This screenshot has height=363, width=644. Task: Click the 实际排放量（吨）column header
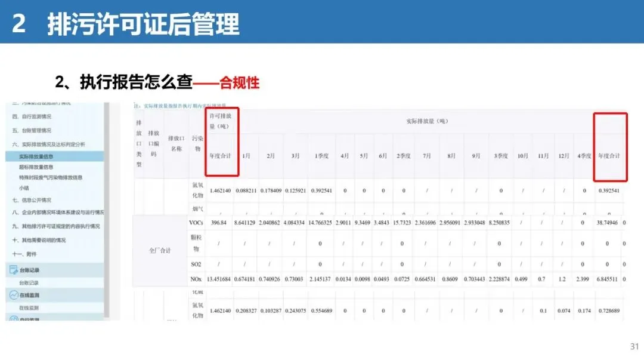pos(427,121)
